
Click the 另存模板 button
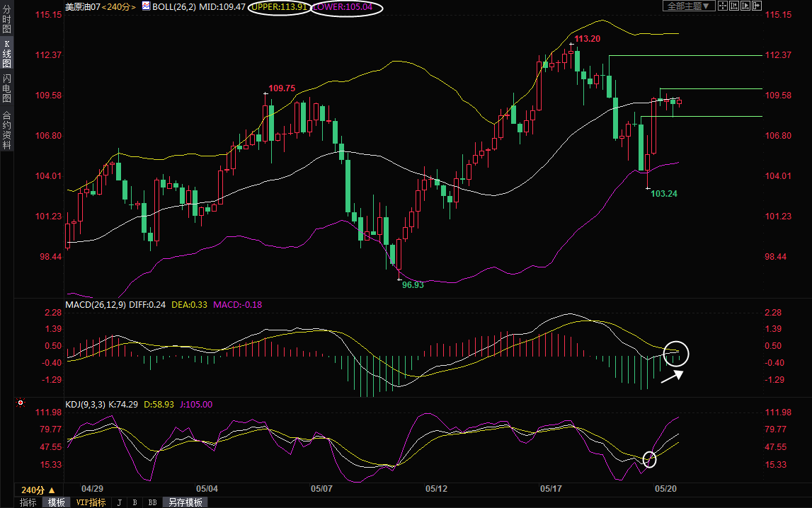(185, 502)
